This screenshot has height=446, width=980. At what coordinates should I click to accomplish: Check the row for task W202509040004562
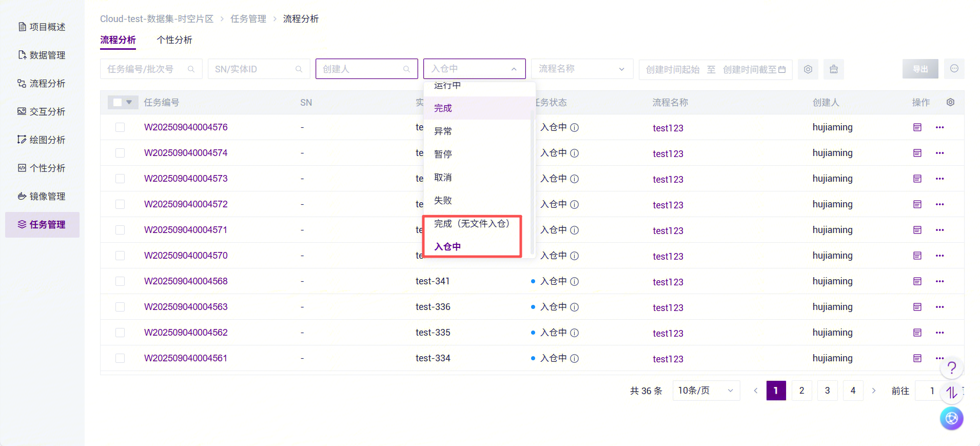(x=120, y=333)
